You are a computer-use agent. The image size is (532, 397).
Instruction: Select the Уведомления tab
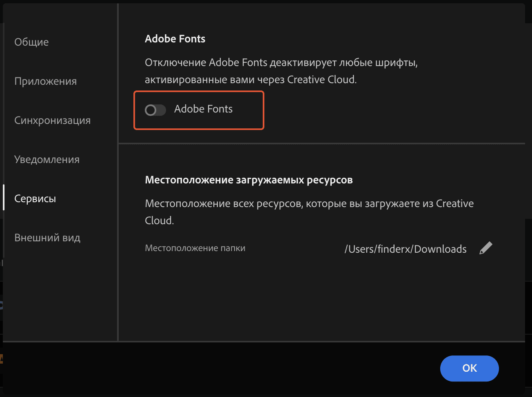47,159
